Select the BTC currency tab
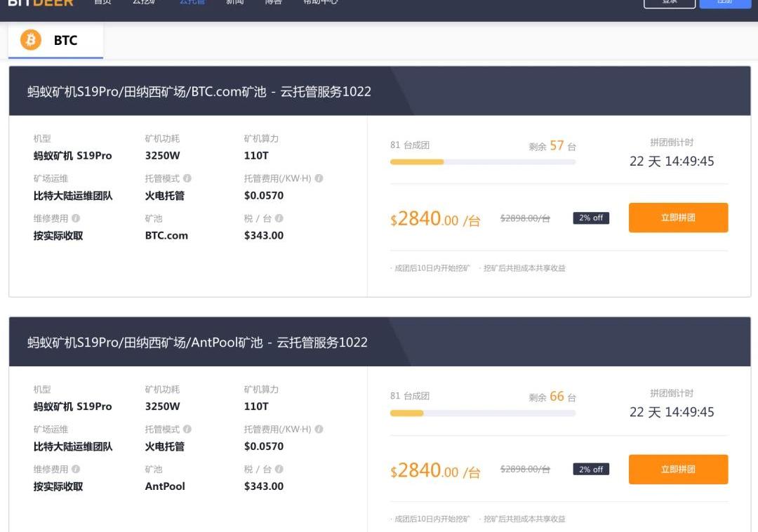758x532 pixels. (55, 41)
